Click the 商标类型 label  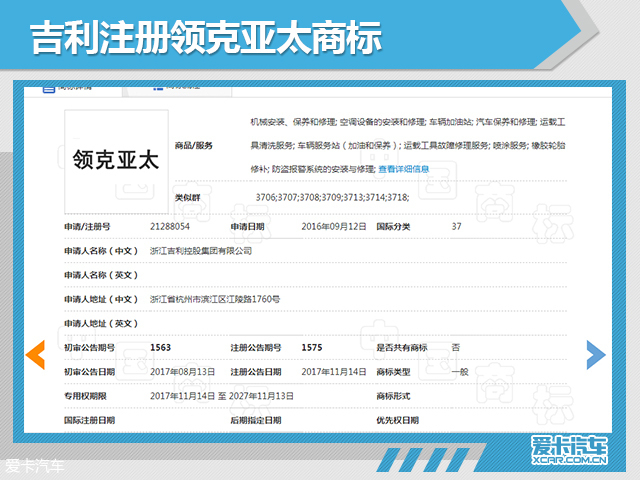(x=393, y=372)
